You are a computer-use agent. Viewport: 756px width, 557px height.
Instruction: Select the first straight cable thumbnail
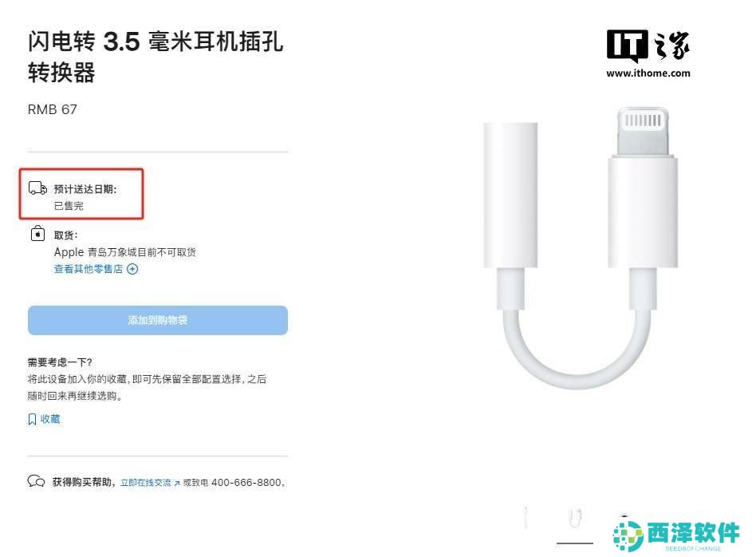[526, 517]
